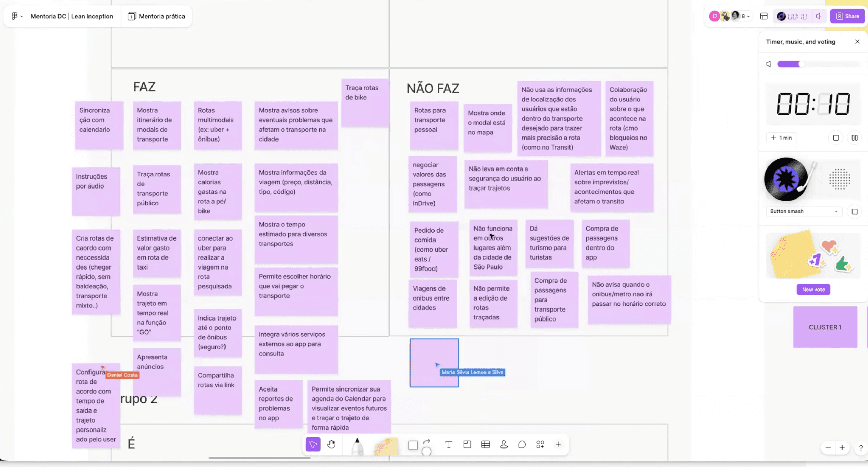Select the Section tool
Viewport: 868px width, 467px height.
click(x=467, y=445)
